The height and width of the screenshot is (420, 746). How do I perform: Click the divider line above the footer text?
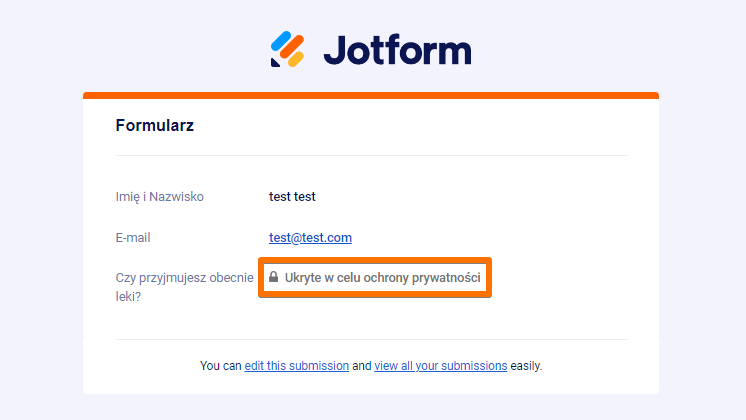pos(371,340)
